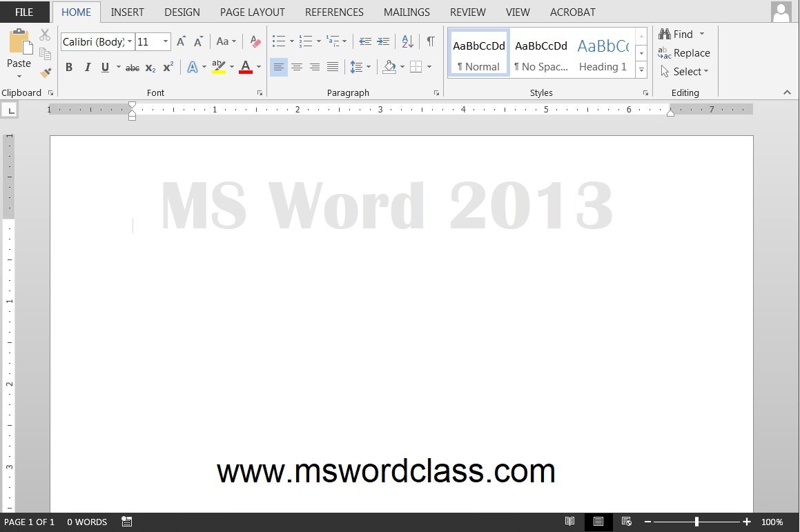Select the Strikethrough icon

[x=132, y=67]
